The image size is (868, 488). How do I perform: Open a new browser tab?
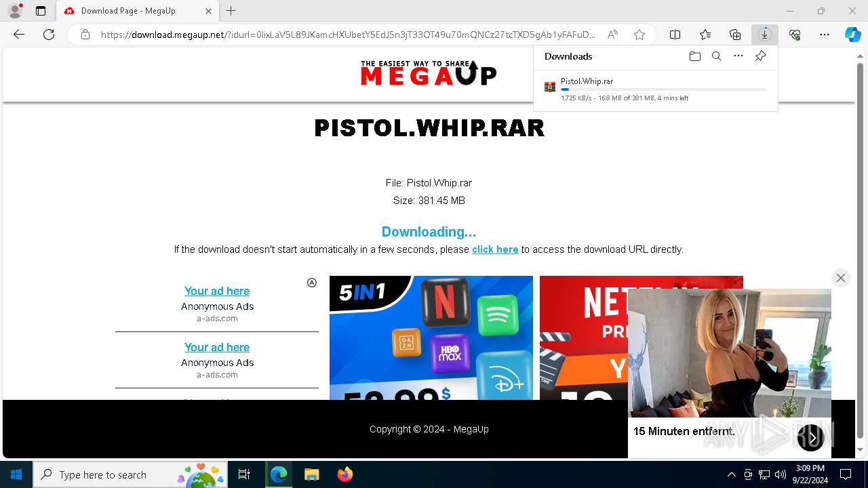point(231,11)
